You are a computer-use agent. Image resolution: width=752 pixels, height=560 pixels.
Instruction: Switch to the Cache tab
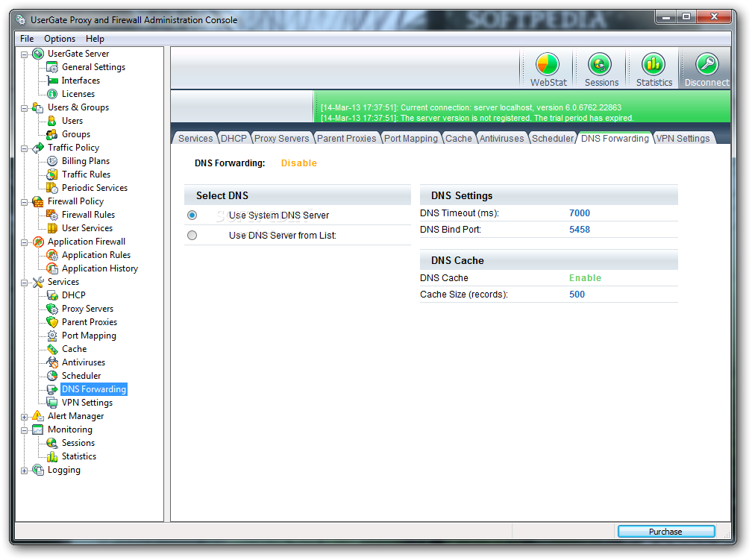[459, 139]
